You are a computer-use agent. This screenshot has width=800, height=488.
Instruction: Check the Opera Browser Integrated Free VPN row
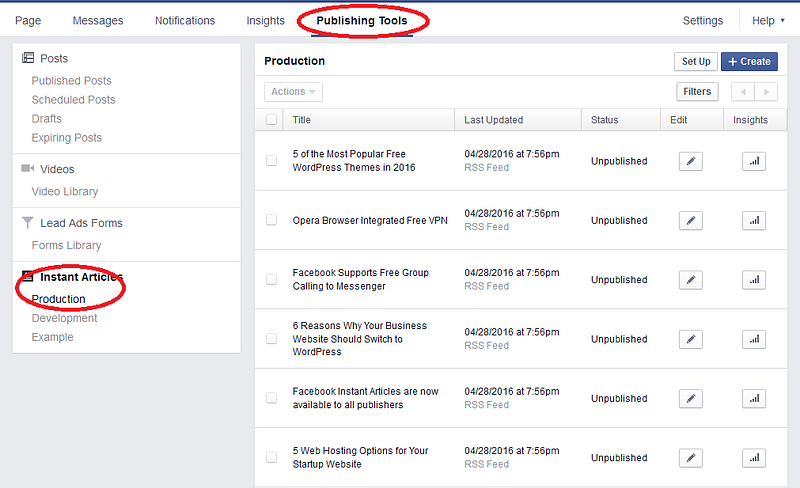(x=271, y=220)
